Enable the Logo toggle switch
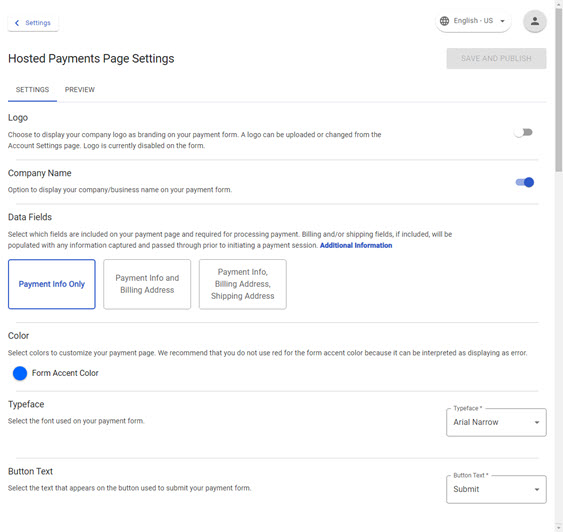 point(524,132)
